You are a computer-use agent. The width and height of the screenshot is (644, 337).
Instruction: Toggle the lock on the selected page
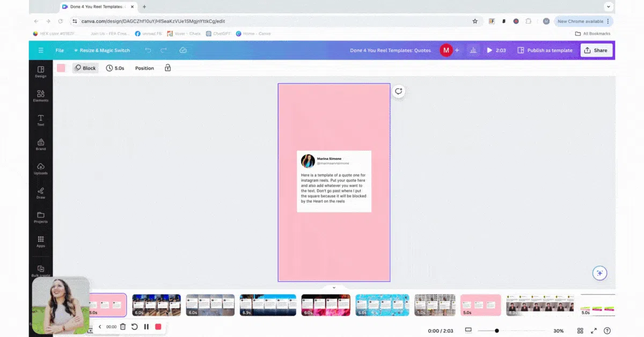pos(168,68)
